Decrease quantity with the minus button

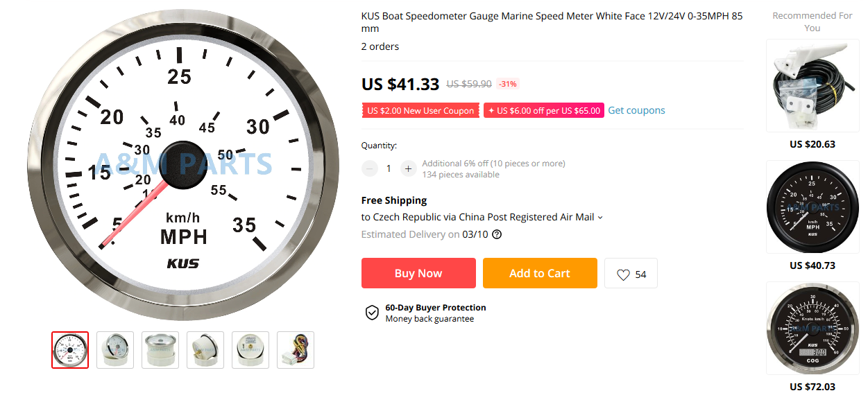[x=370, y=168]
